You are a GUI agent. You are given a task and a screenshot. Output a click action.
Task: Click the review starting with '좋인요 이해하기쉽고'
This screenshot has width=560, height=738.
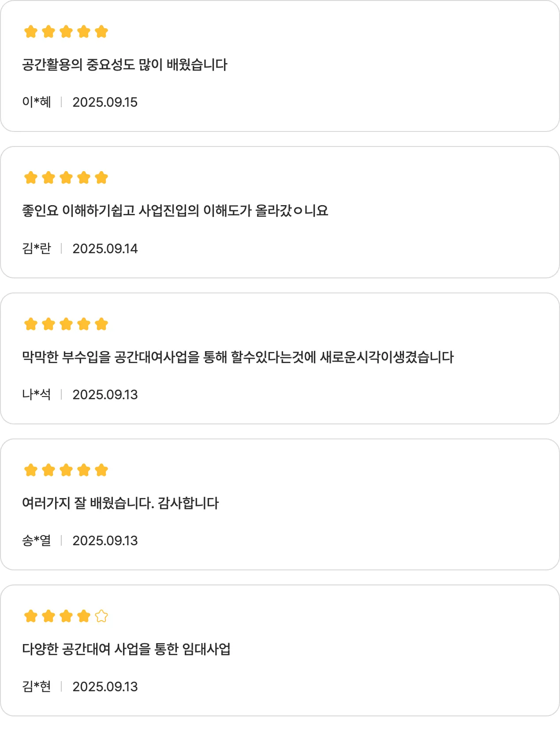coord(175,211)
